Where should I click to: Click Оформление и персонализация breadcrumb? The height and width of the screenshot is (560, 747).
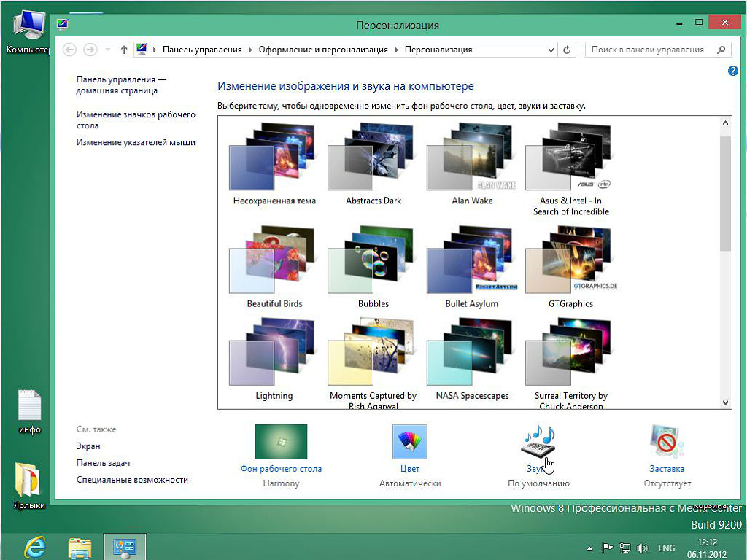click(x=325, y=50)
